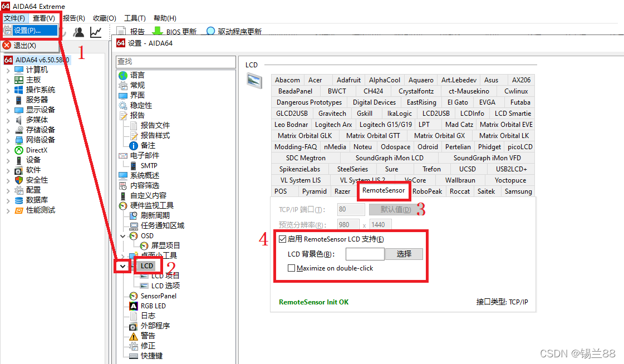
Task: Click the preview resolution width field 980
Action: coord(348,225)
